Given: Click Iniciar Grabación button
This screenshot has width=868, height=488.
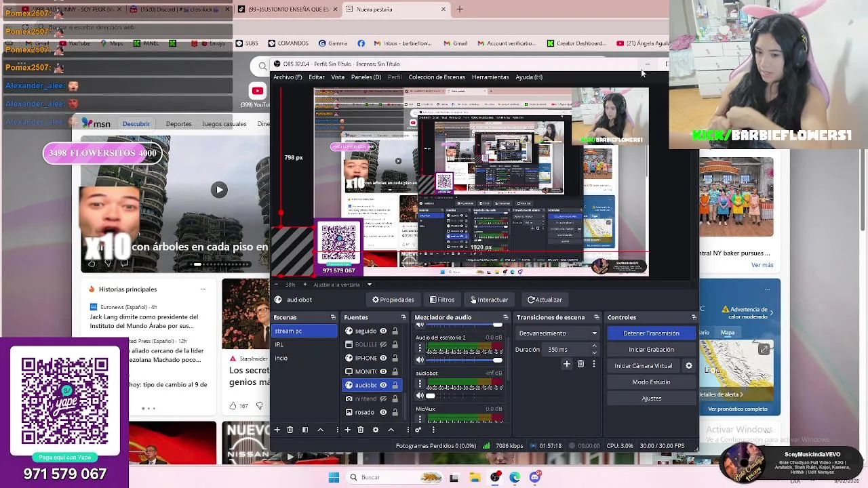Looking at the screenshot, I should point(651,350).
